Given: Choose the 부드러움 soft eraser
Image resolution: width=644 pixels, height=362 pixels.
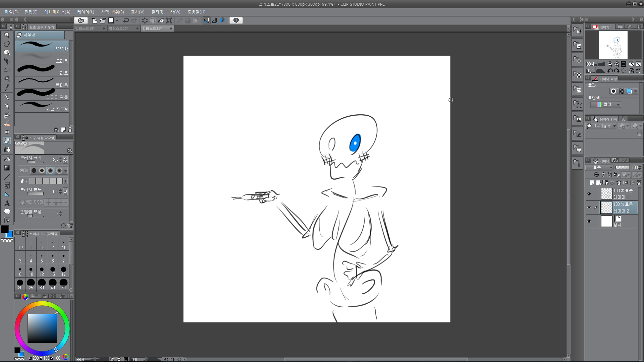Looking at the screenshot, I should tap(42, 58).
